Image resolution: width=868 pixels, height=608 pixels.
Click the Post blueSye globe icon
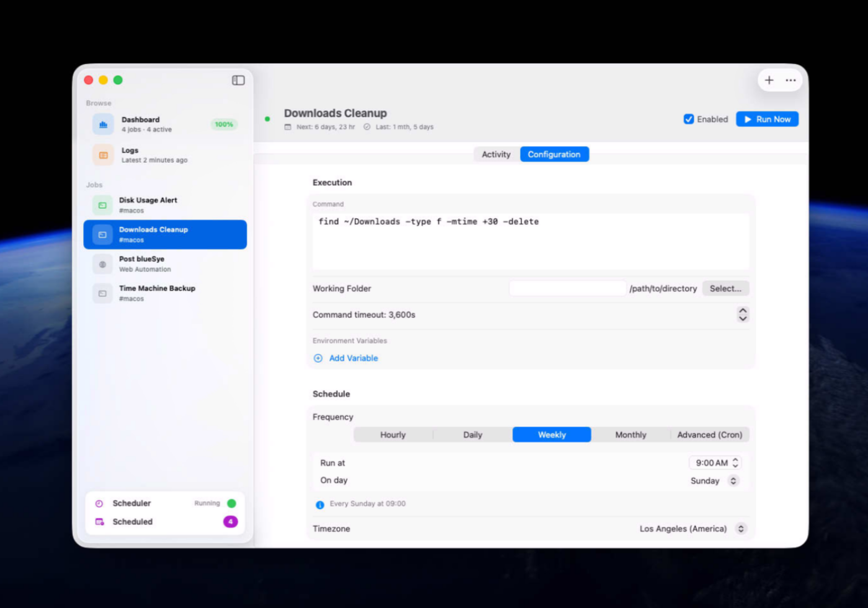[x=102, y=264]
